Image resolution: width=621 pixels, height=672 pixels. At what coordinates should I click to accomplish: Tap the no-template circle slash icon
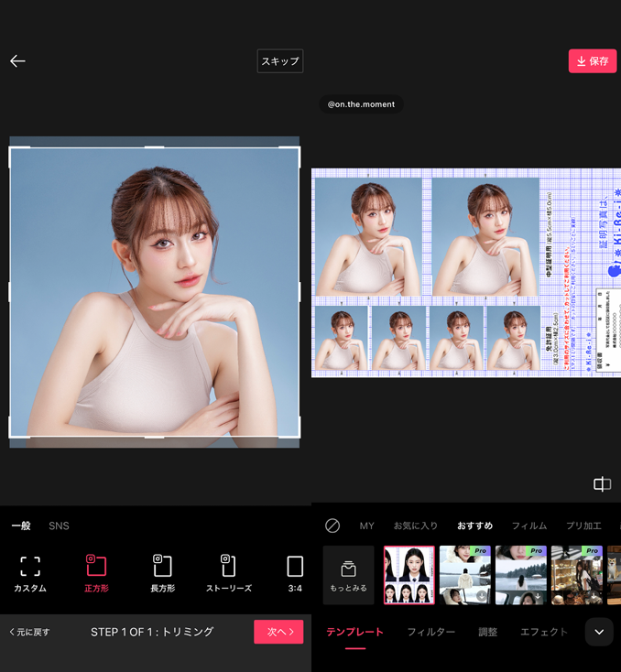point(332,526)
